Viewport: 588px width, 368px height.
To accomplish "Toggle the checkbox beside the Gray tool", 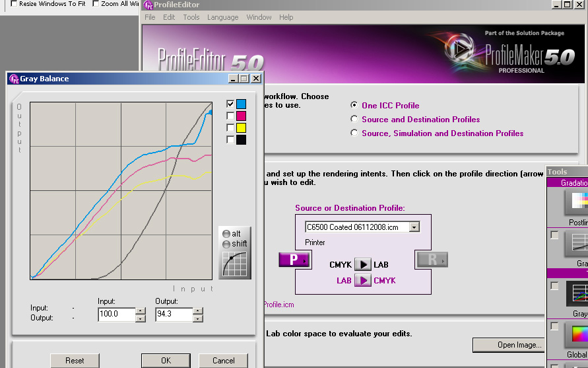I will point(554,286).
